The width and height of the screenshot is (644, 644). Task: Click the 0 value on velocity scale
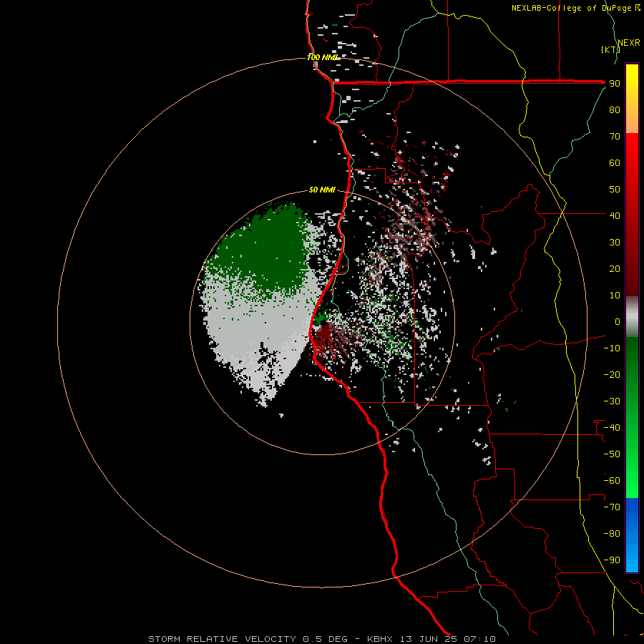point(618,321)
